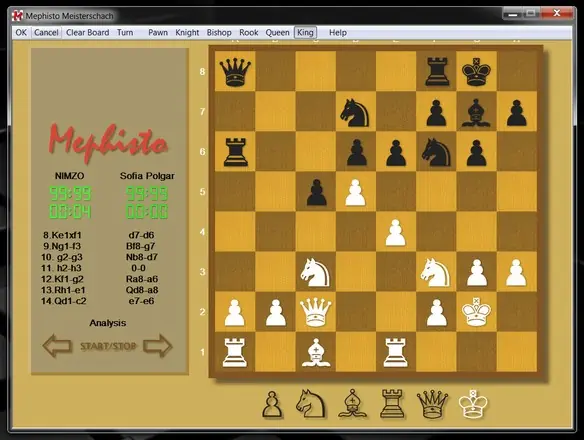Screen dimensions: 584x440
Task: Click move 14.Qd1-c2 in the move list
Action: point(63,301)
